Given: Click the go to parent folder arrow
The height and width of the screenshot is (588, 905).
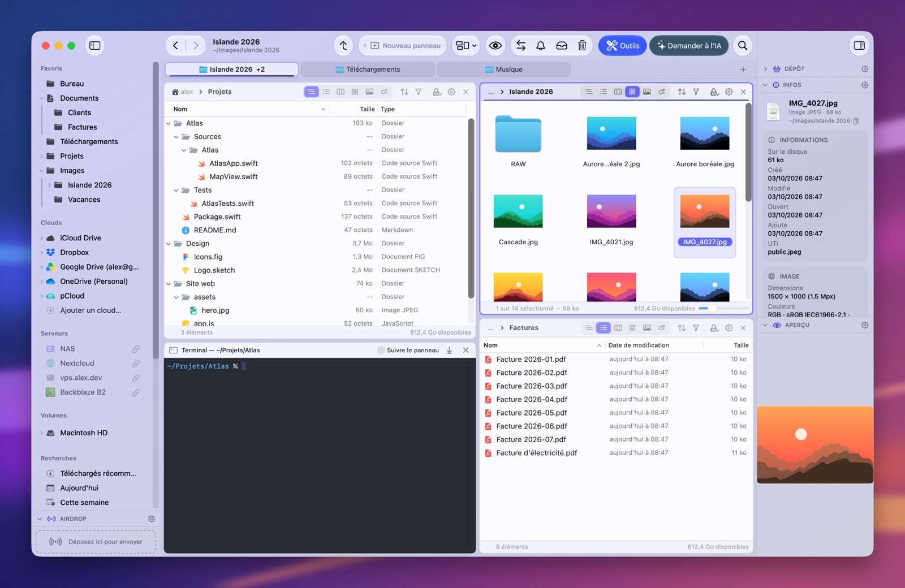Looking at the screenshot, I should 343,46.
